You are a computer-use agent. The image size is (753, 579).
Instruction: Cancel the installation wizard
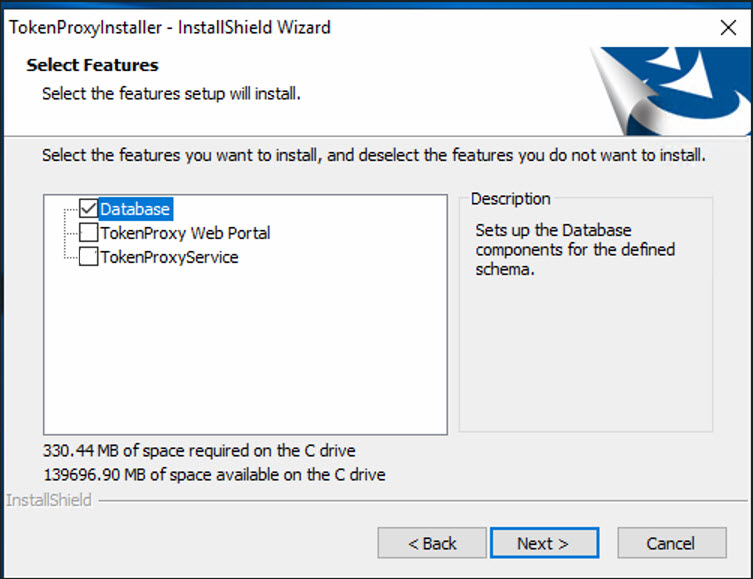(672, 543)
